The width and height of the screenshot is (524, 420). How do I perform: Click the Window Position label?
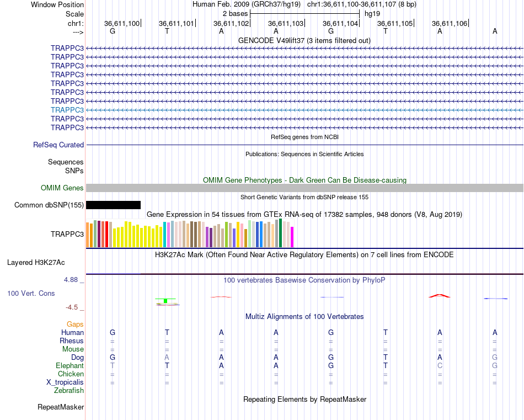point(57,4)
